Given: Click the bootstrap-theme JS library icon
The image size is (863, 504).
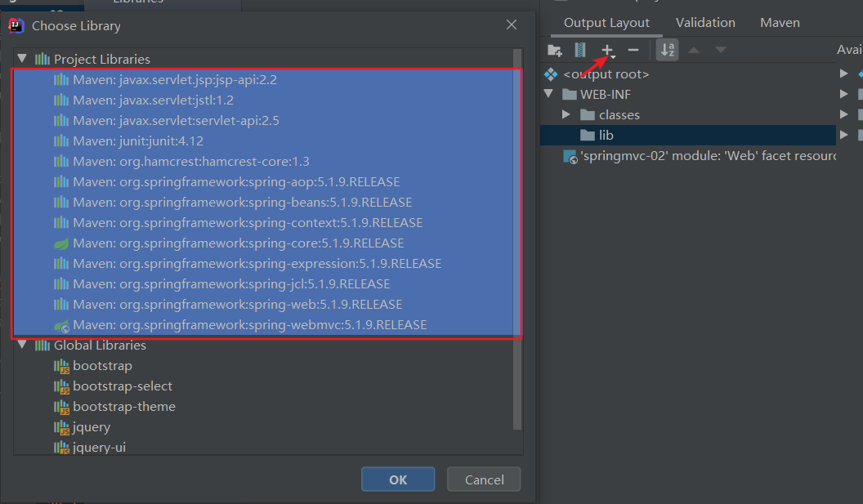Looking at the screenshot, I should click(61, 407).
